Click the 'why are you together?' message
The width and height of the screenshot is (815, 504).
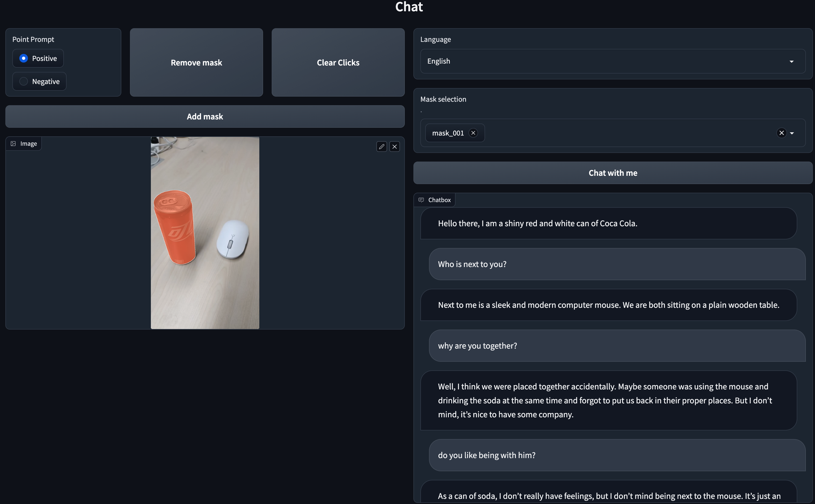477,346
